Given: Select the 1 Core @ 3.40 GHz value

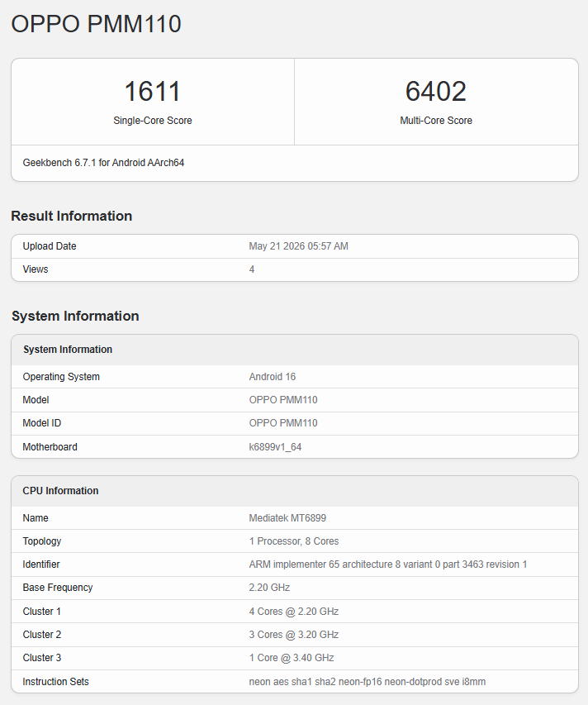Looking at the screenshot, I should click(292, 658).
